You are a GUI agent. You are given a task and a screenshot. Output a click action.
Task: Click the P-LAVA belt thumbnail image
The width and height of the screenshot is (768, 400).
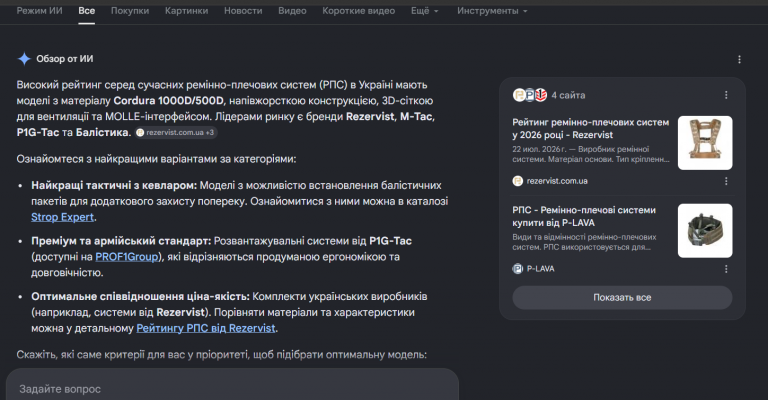click(x=705, y=231)
